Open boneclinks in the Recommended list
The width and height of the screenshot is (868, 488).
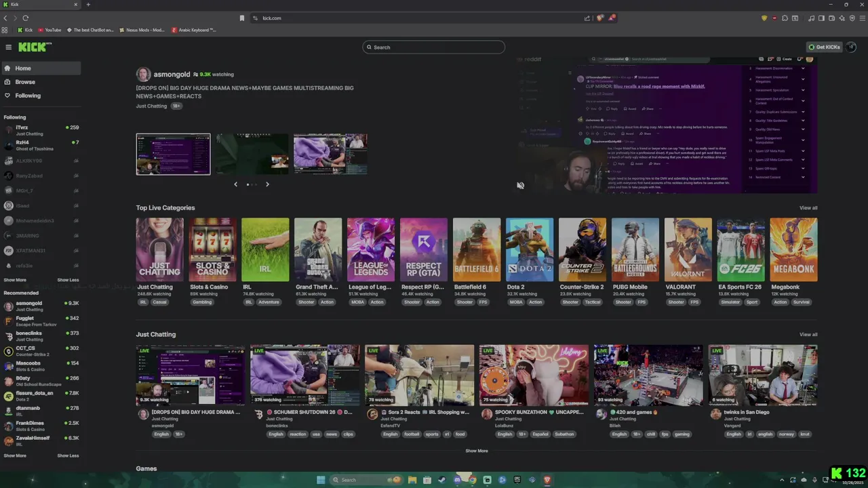pyautogui.click(x=41, y=336)
